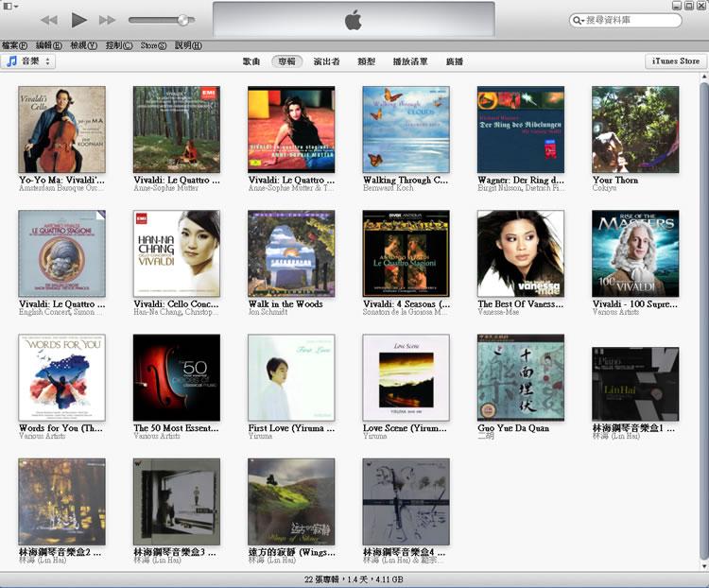
Task: Open The 50 Most Essential album cover
Action: click(177, 378)
